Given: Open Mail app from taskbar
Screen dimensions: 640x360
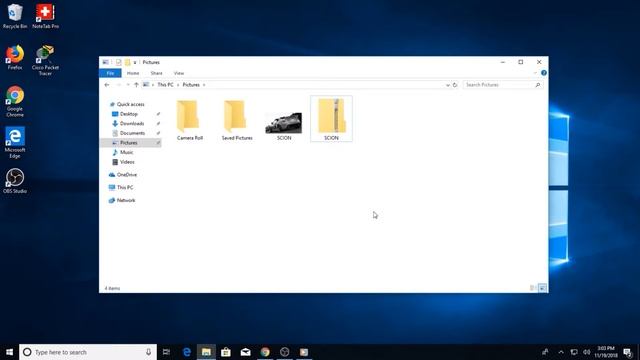Looking at the screenshot, I should pyautogui.click(x=245, y=352).
